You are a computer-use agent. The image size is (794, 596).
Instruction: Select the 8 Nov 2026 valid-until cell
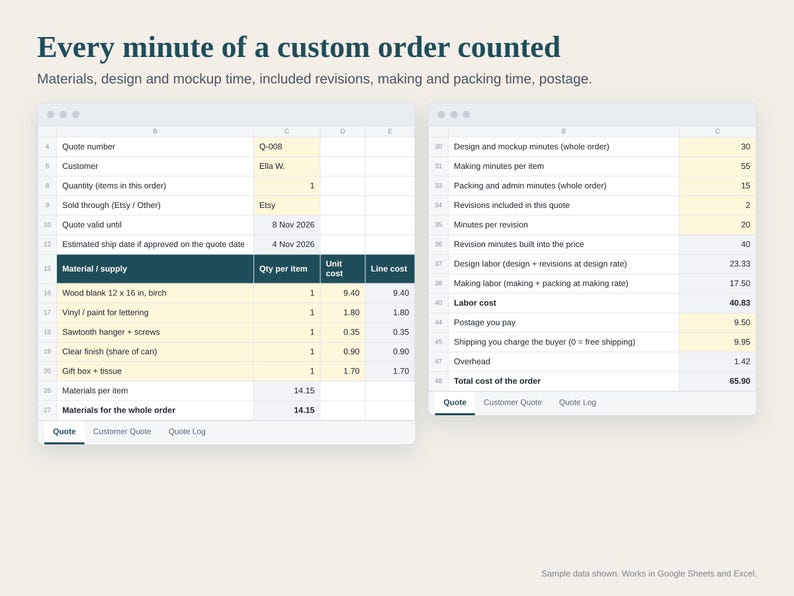point(287,225)
